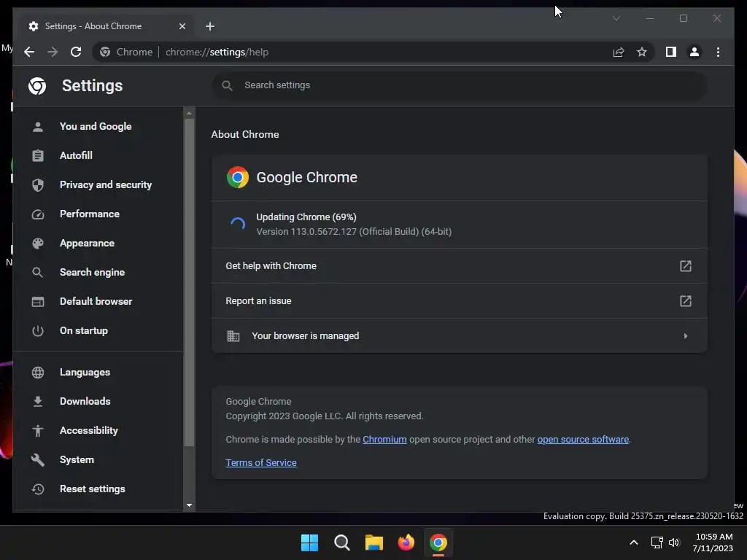Open a new tab with plus button
747x560 pixels.
[210, 26]
